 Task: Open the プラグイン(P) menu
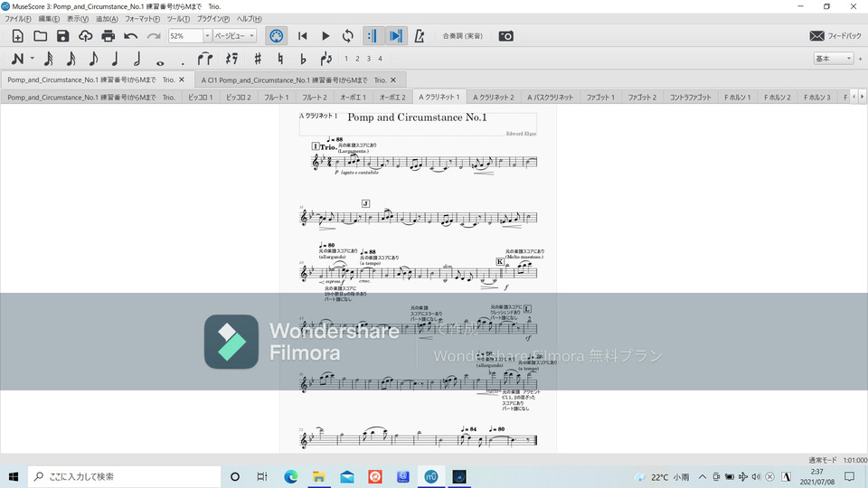(x=213, y=19)
